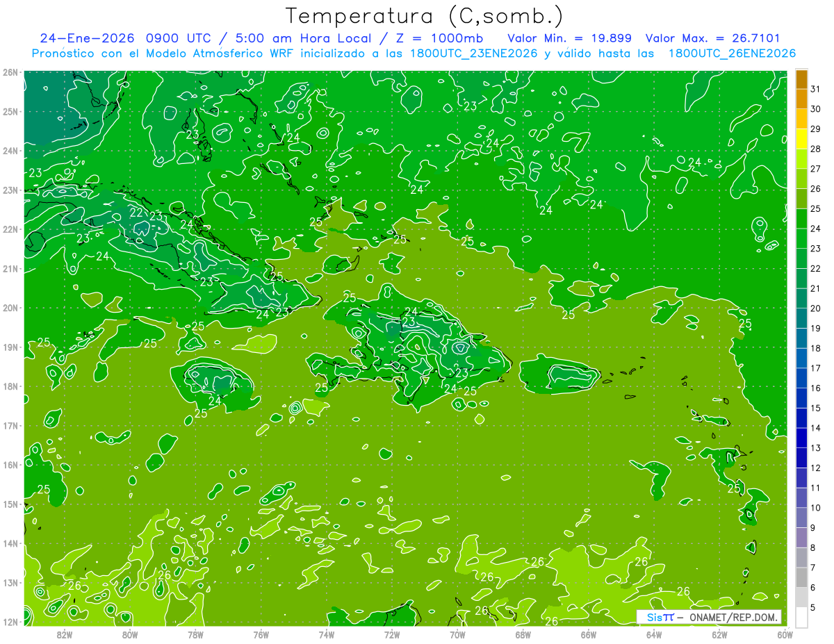Click the longitude label '78W'

point(195,634)
